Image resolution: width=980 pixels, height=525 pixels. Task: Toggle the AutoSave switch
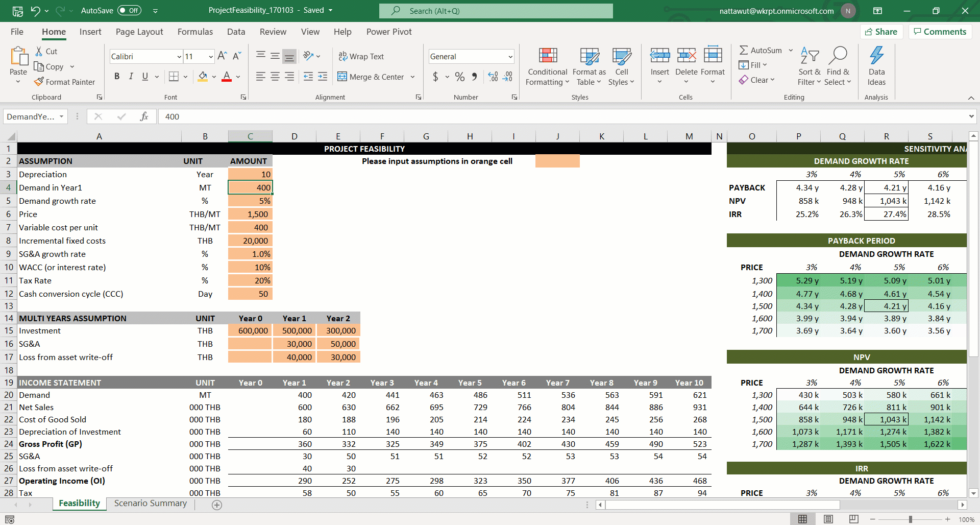click(x=130, y=10)
